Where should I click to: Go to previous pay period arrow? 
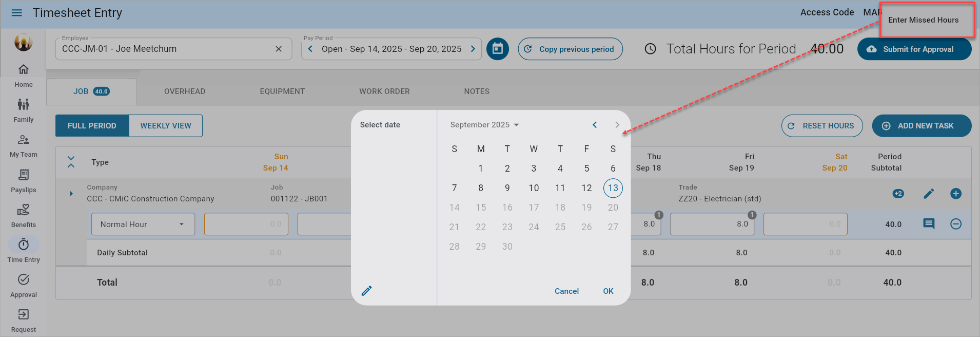[x=310, y=49]
